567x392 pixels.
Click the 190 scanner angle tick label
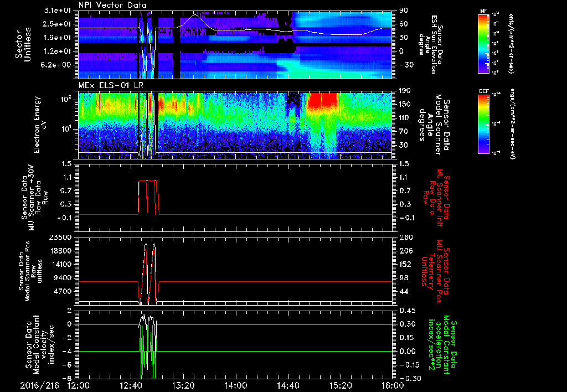click(x=405, y=91)
